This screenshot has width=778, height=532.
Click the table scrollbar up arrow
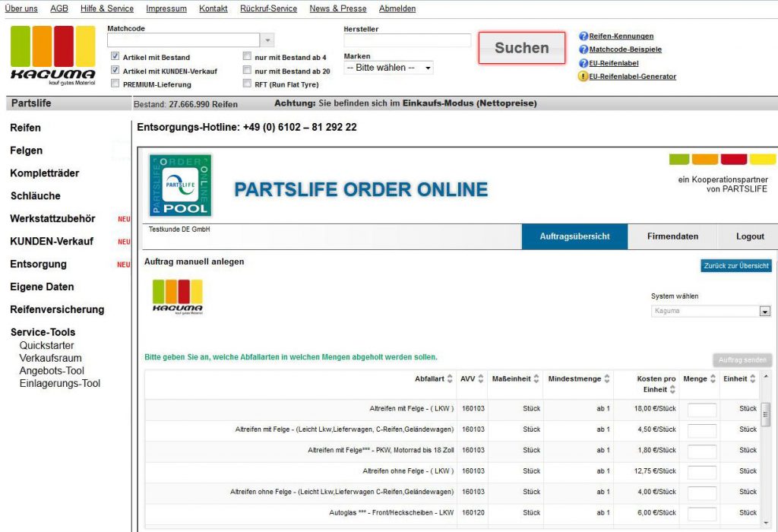coord(766,377)
